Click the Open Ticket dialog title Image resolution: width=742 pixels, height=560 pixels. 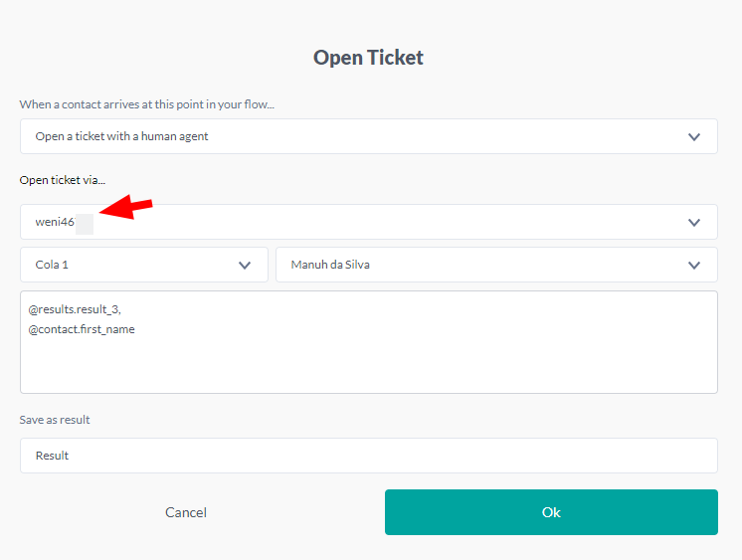click(368, 58)
